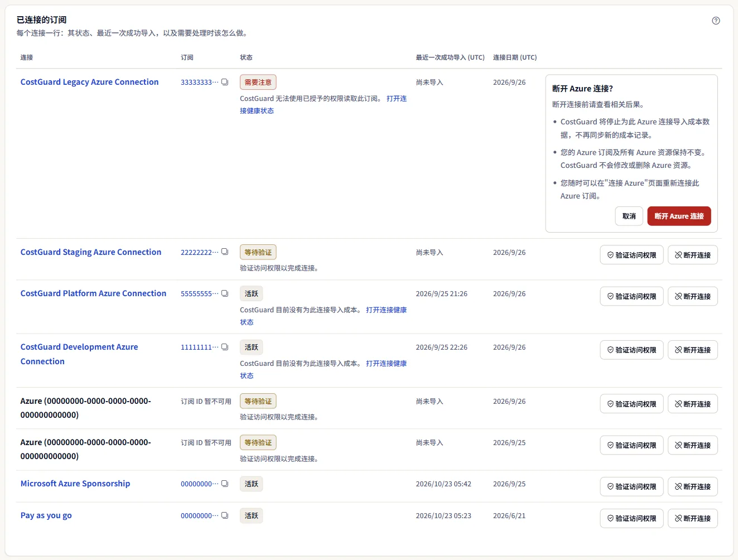This screenshot has width=738, height=560.
Task: Select the connection date 2026/6/21
Action: 509,515
